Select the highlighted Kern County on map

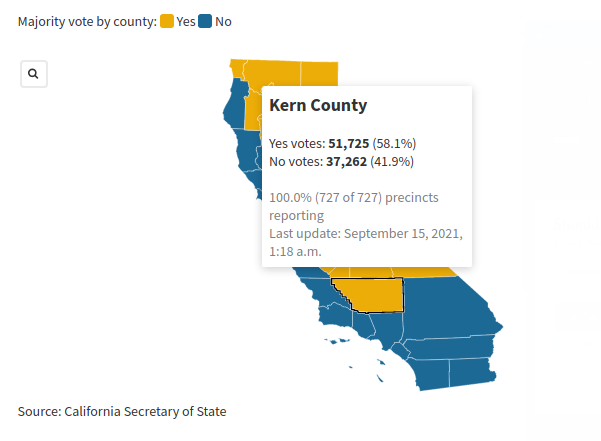coord(375,295)
